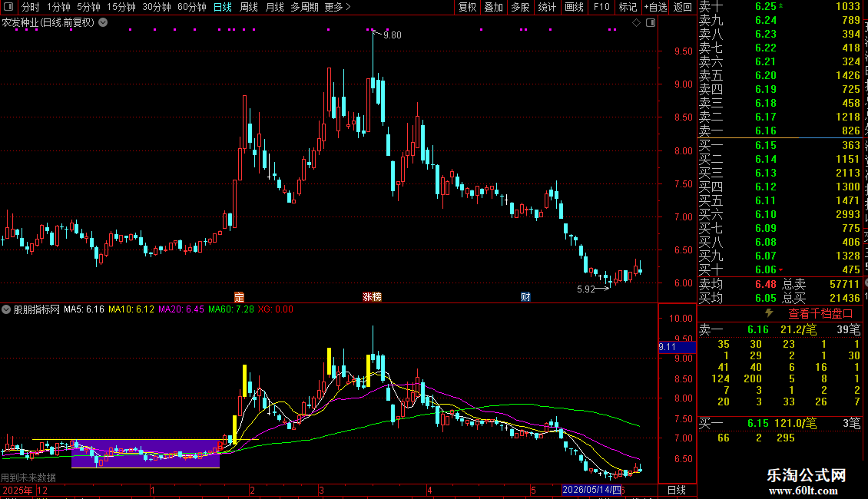Expand the 更多 periods menu

(x=337, y=7)
